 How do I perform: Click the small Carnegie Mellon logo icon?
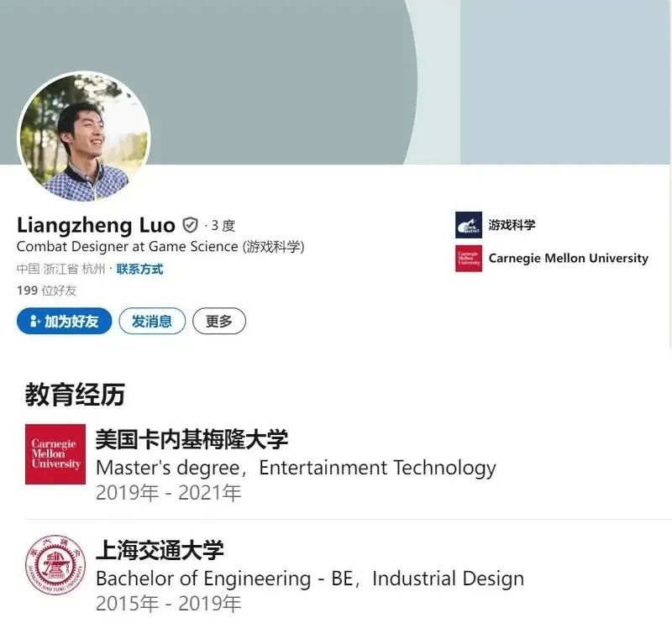tap(469, 259)
